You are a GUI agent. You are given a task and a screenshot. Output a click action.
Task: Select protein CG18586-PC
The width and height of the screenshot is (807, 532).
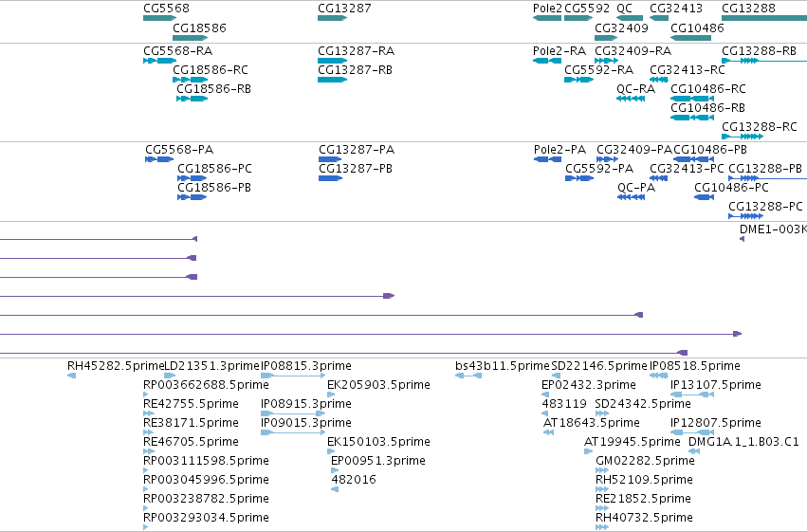[x=192, y=178]
